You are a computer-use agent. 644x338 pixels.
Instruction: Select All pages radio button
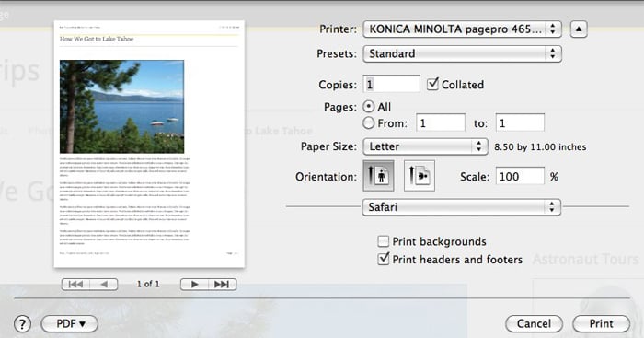pos(369,107)
